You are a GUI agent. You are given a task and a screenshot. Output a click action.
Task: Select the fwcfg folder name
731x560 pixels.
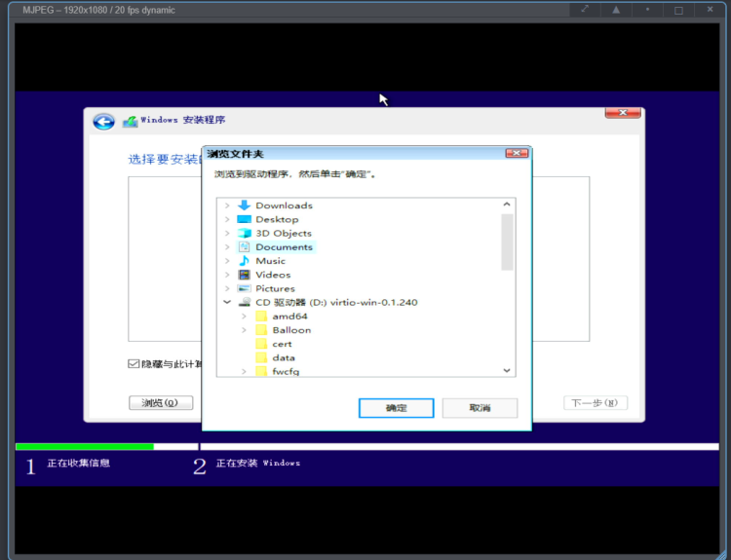(x=286, y=371)
